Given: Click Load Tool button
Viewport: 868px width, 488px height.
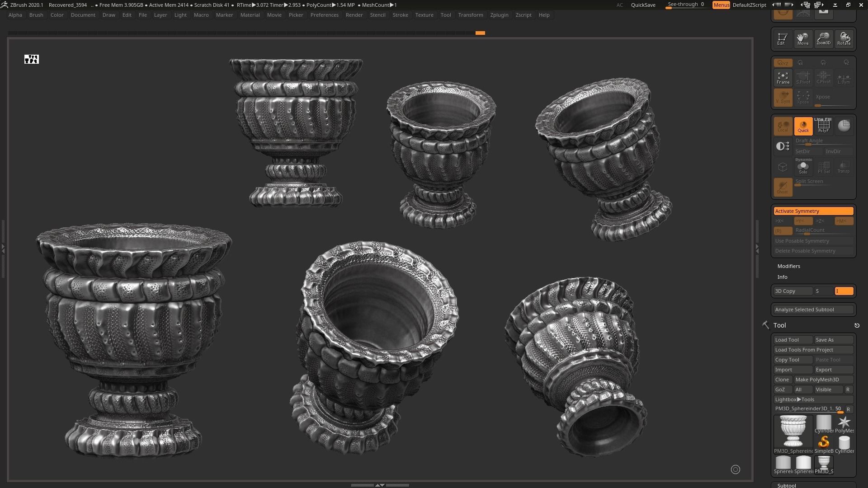Looking at the screenshot, I should pyautogui.click(x=793, y=340).
